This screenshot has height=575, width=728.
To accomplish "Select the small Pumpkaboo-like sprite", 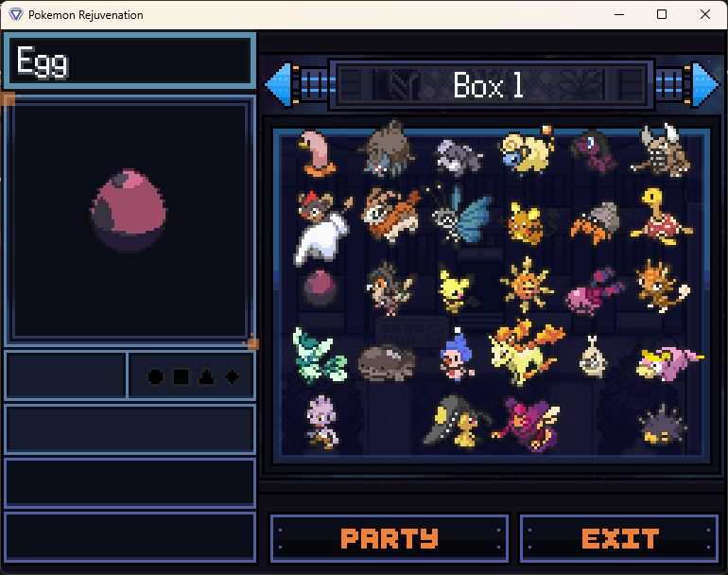I will click(x=593, y=357).
